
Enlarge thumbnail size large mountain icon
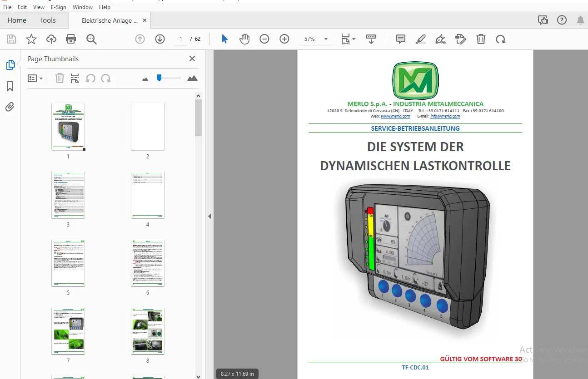192,78
